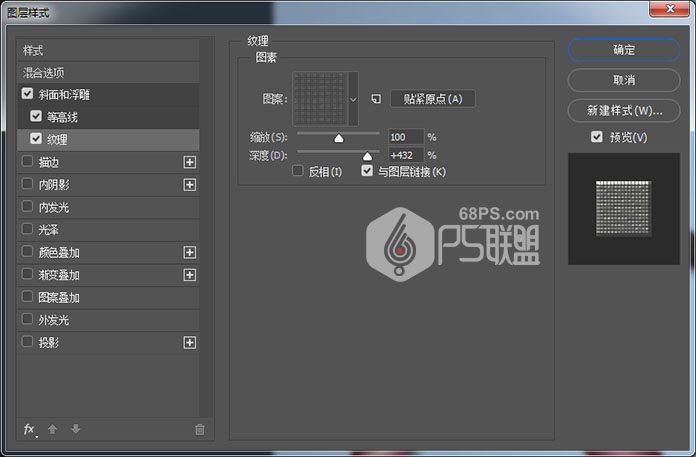696x457 pixels.
Task: Toggle the 预览 preview checkbox
Action: tap(597, 137)
